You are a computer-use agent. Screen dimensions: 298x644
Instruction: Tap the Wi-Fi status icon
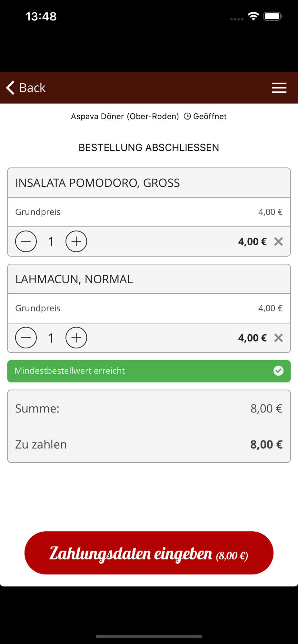click(x=253, y=16)
